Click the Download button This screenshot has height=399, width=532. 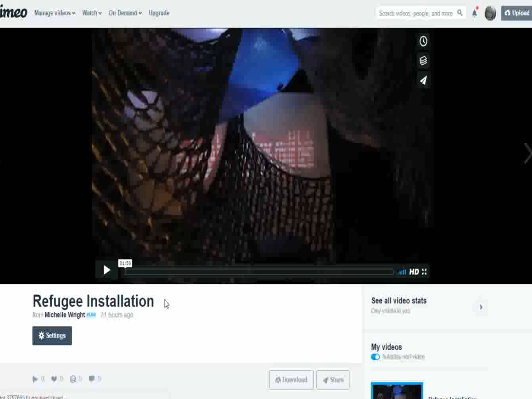[x=291, y=380]
